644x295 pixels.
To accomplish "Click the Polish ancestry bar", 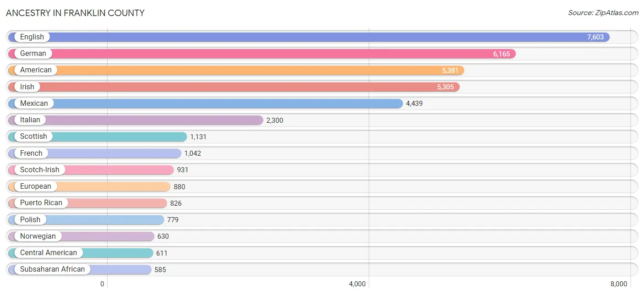I will pos(86,220).
